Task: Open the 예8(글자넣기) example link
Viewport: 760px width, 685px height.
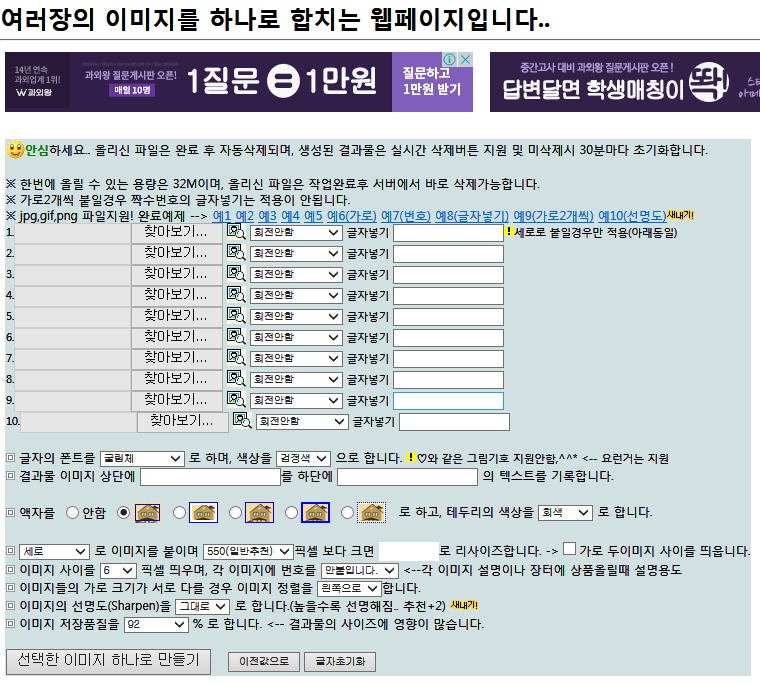Action: (x=472, y=215)
